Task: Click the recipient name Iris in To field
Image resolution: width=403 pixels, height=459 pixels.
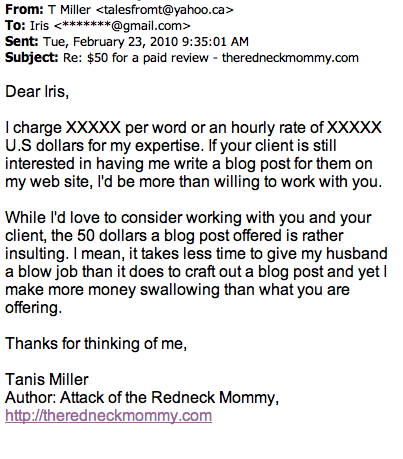Action: (39, 26)
